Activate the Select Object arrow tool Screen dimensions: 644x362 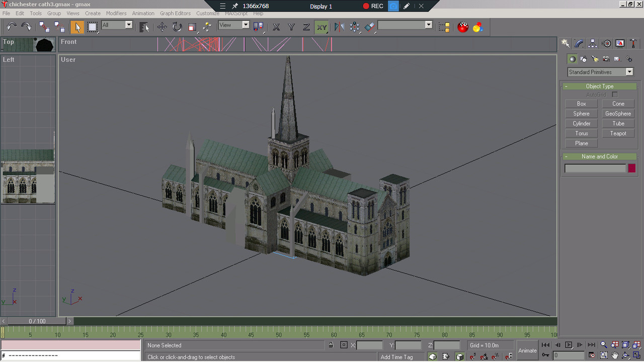click(x=77, y=27)
